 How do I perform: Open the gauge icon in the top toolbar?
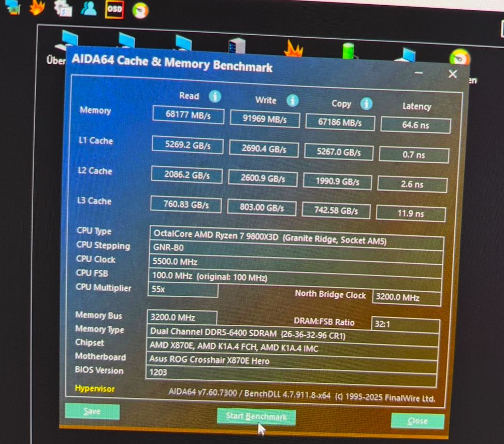pos(140,10)
